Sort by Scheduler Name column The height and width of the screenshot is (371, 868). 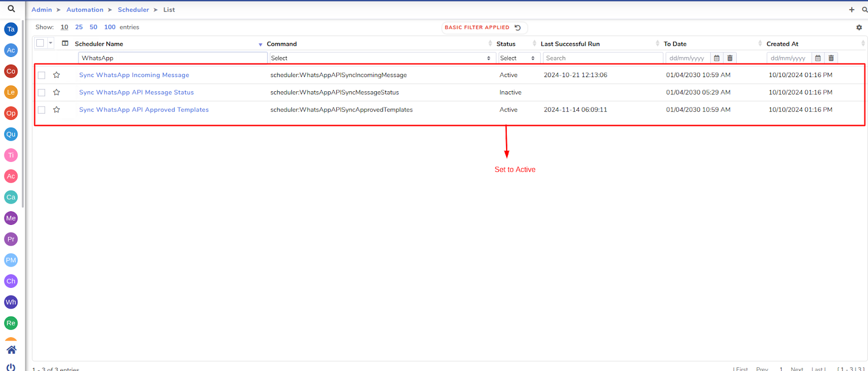click(x=99, y=44)
